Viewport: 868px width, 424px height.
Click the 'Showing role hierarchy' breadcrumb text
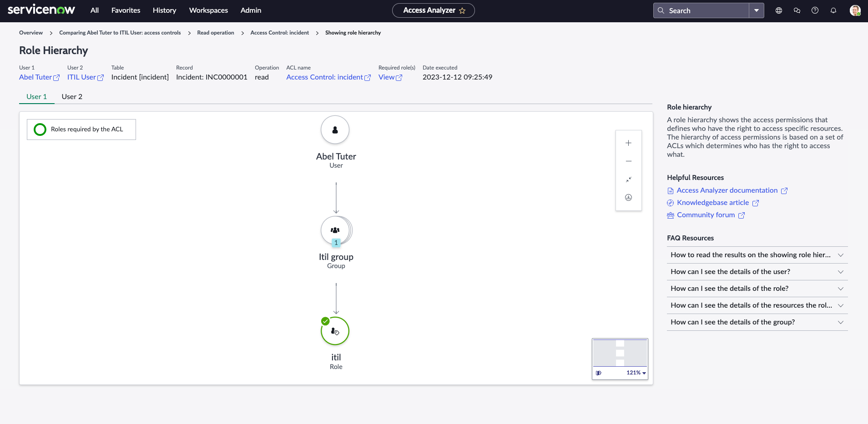coord(353,33)
